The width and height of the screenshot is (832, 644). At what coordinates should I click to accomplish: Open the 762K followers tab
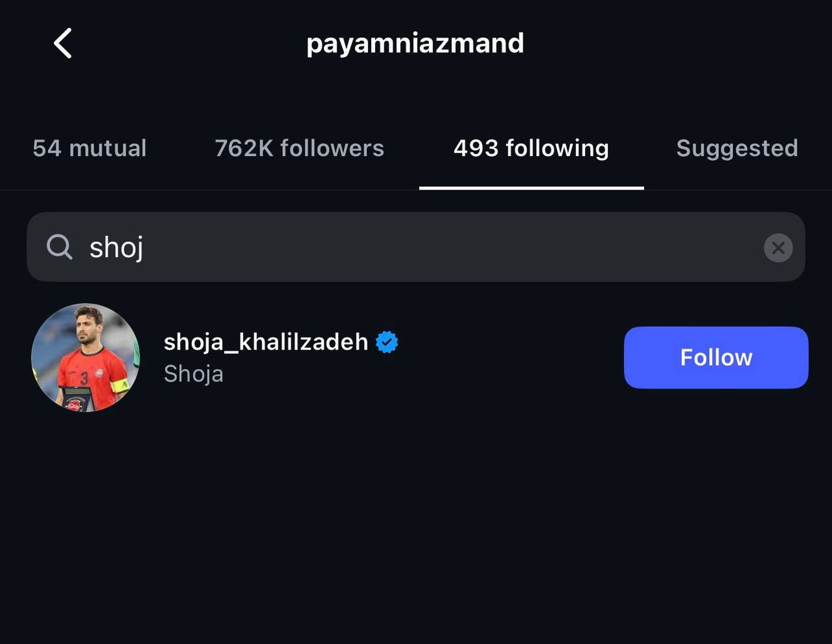(x=299, y=148)
